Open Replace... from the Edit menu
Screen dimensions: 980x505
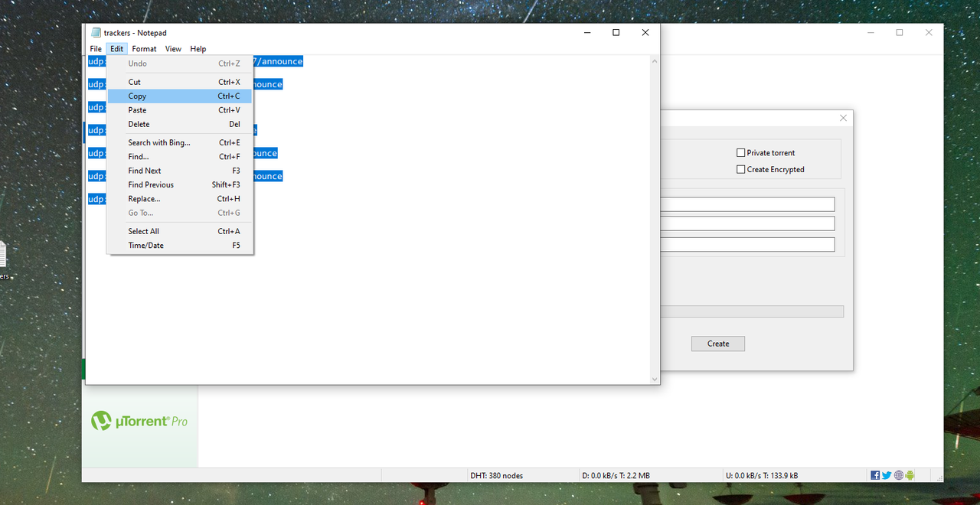point(180,199)
